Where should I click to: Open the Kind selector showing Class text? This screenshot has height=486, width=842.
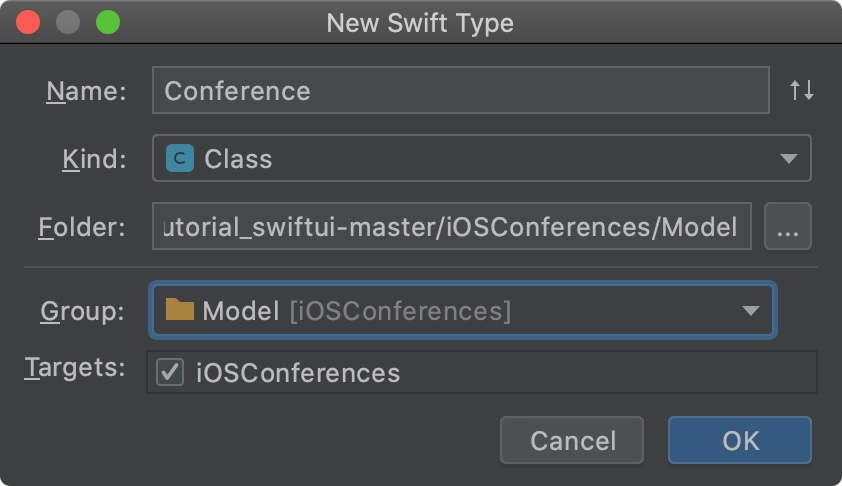482,158
